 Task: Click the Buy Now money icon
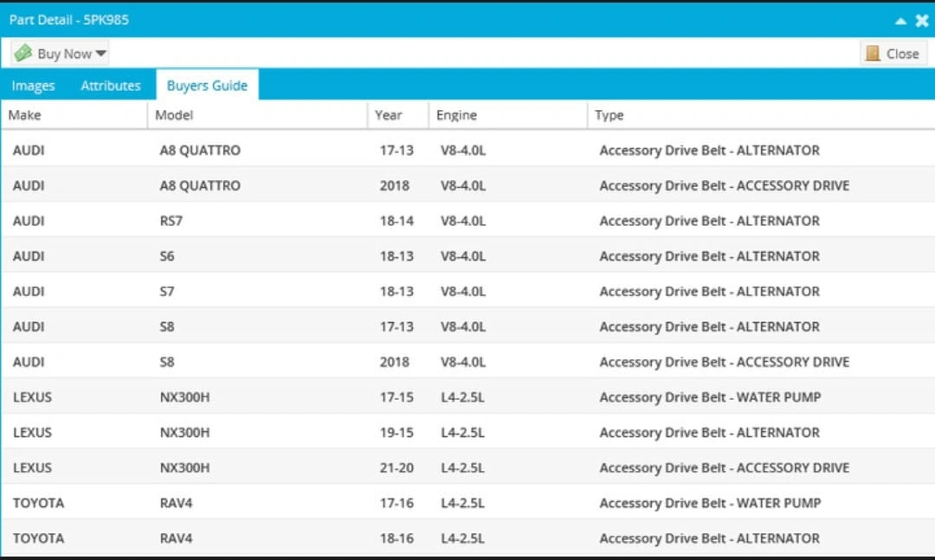point(23,53)
